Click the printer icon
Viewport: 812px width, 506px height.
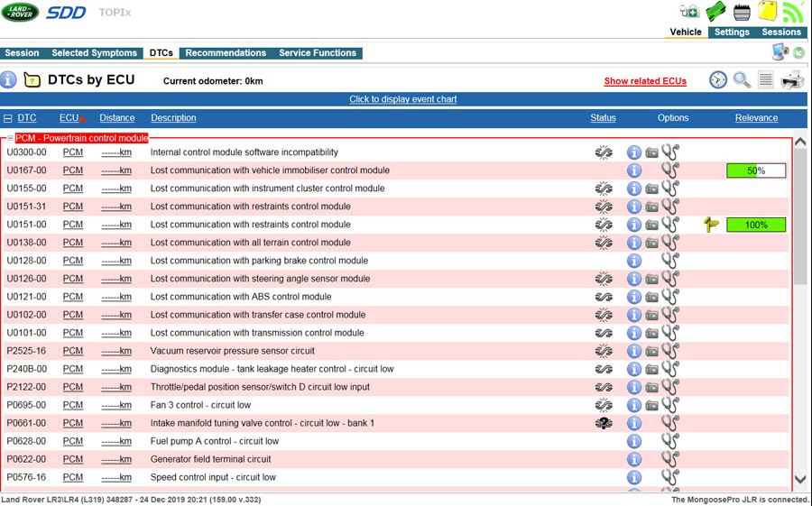click(792, 80)
